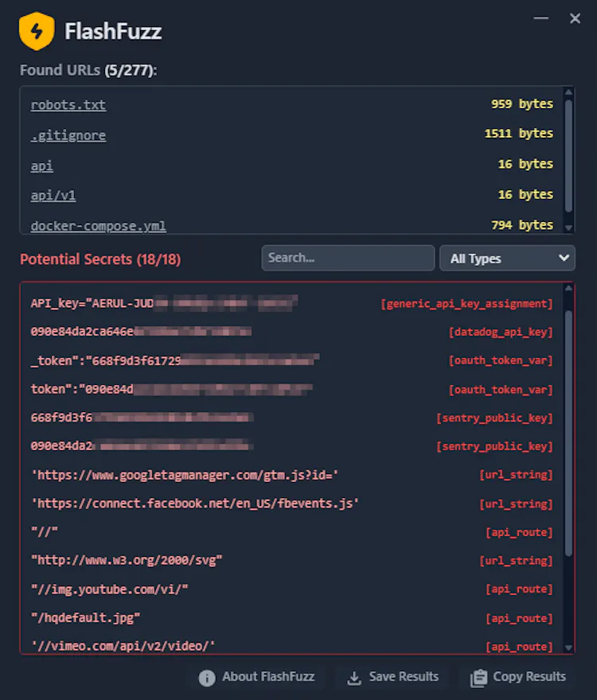Minimize the FlashFuzz window
597x700 pixels.
[x=540, y=18]
